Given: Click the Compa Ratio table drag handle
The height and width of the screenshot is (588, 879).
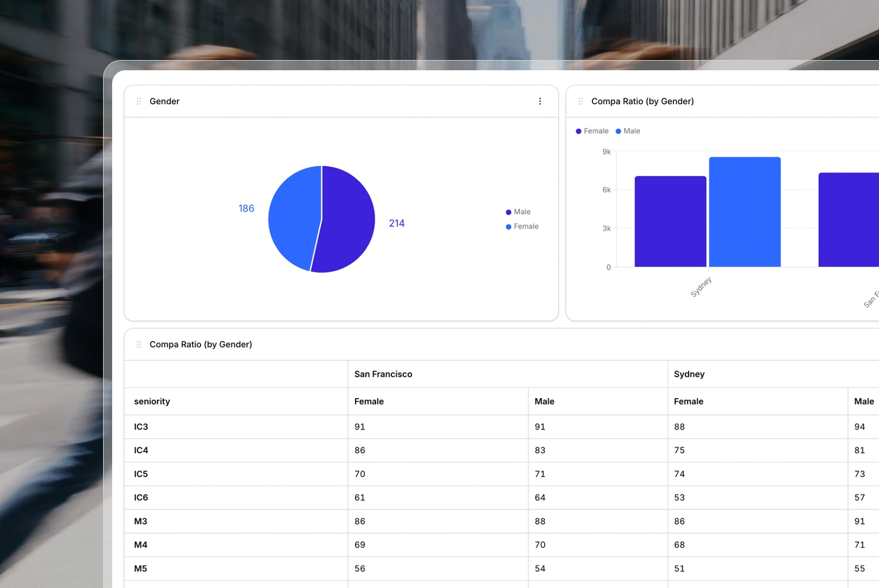Looking at the screenshot, I should tap(139, 344).
